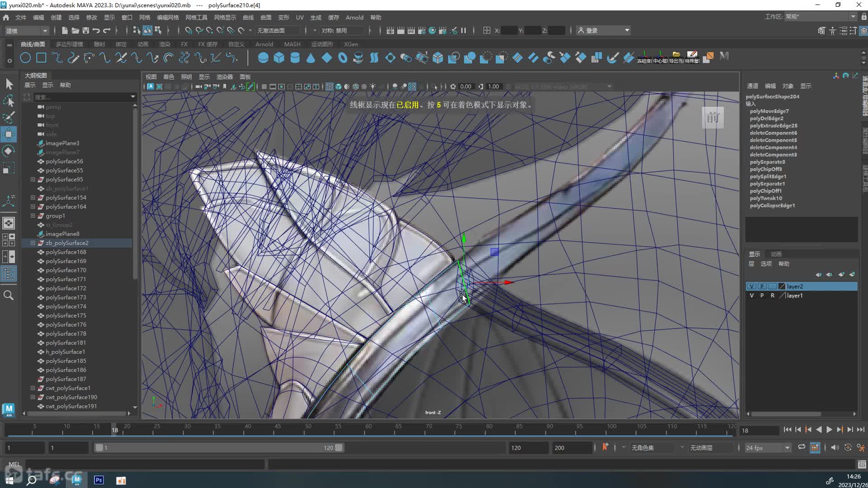Create a polygon cylinder from shelf
Viewport: 868px width, 488px height.
[x=295, y=58]
